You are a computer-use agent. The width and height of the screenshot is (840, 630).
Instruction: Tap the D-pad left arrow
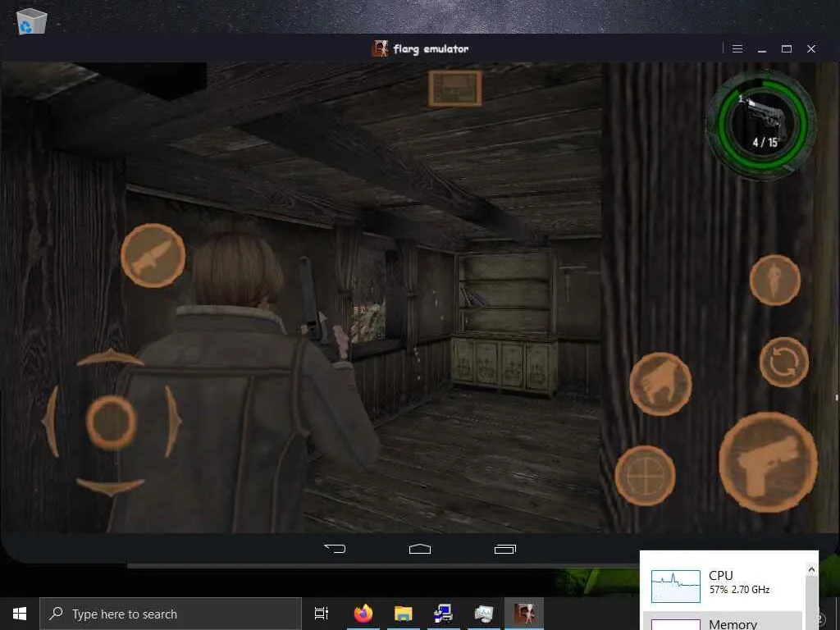pyautogui.click(x=51, y=422)
